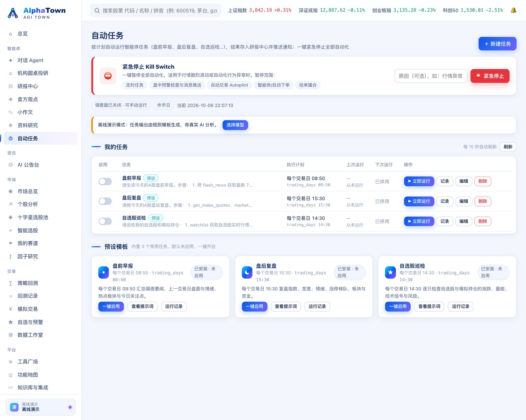Edit the 自选股巡检 task
This screenshot has height=420, width=526.
pos(464,221)
